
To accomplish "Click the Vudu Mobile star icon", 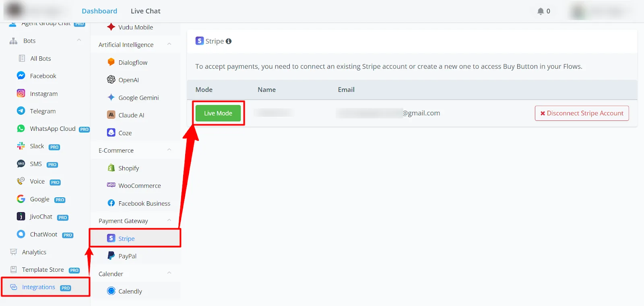I will click(111, 27).
